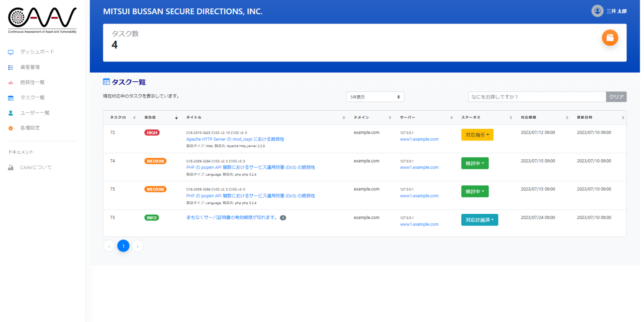This screenshot has width=644, height=322.
Task: Click the user avatar icon for 三井 太郎
Action: [597, 11]
